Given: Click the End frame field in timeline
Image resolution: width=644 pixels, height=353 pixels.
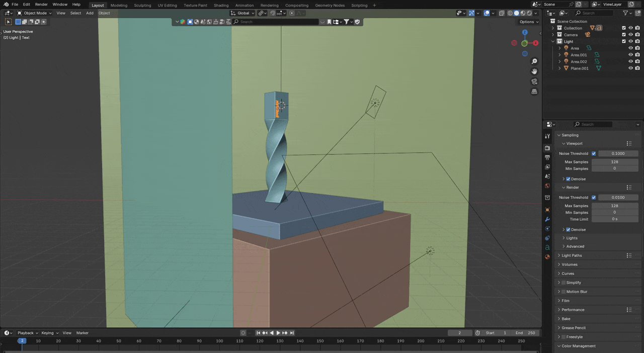Looking at the screenshot, I should pos(526,333).
